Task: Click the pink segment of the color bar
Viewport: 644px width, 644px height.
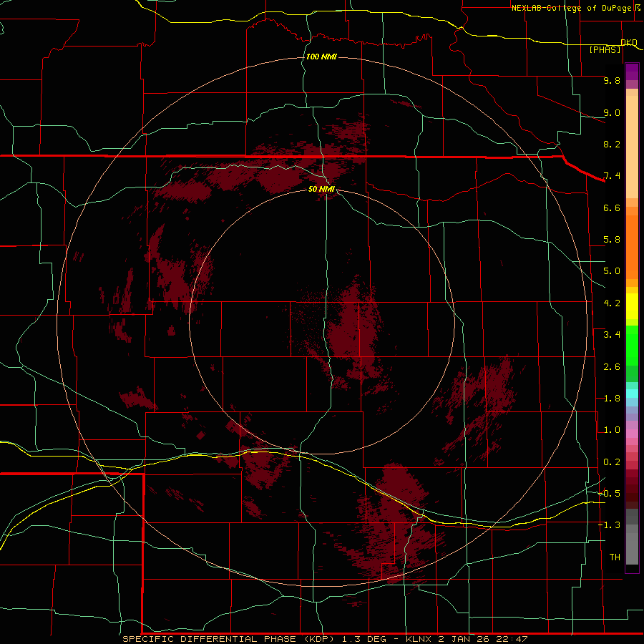Action: [x=632, y=434]
